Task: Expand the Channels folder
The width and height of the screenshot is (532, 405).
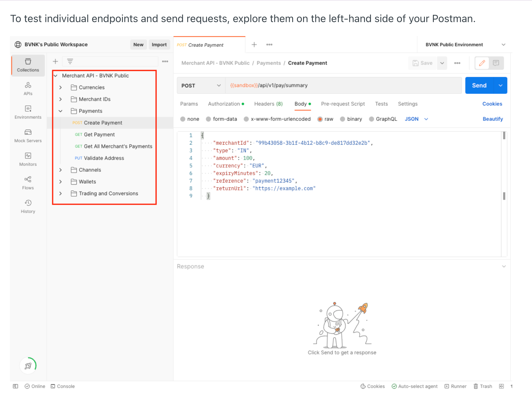Action: tap(60, 170)
